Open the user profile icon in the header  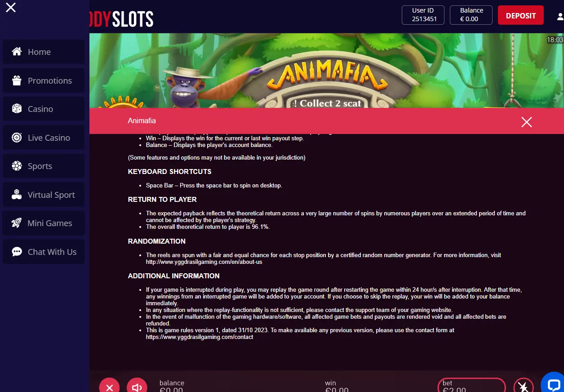pyautogui.click(x=560, y=17)
